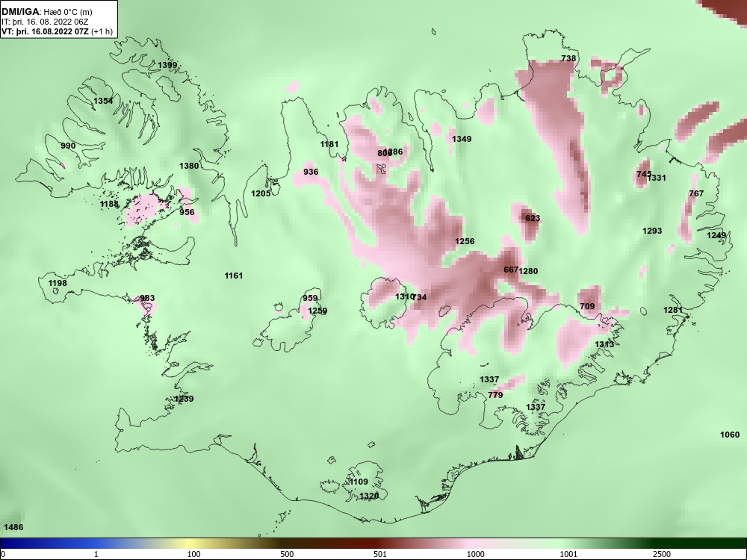The height and width of the screenshot is (560, 747).
Task: Select the 1205 height label
Action: tap(261, 193)
